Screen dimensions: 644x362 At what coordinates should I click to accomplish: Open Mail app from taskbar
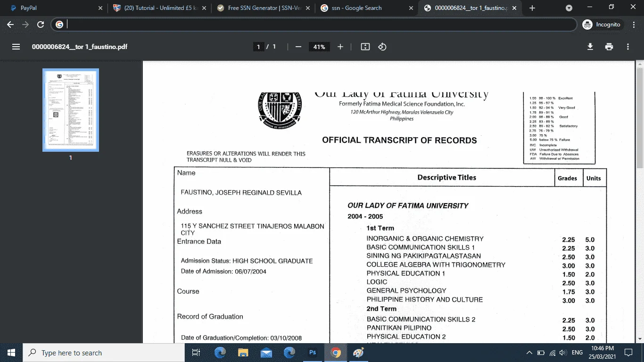(266, 353)
